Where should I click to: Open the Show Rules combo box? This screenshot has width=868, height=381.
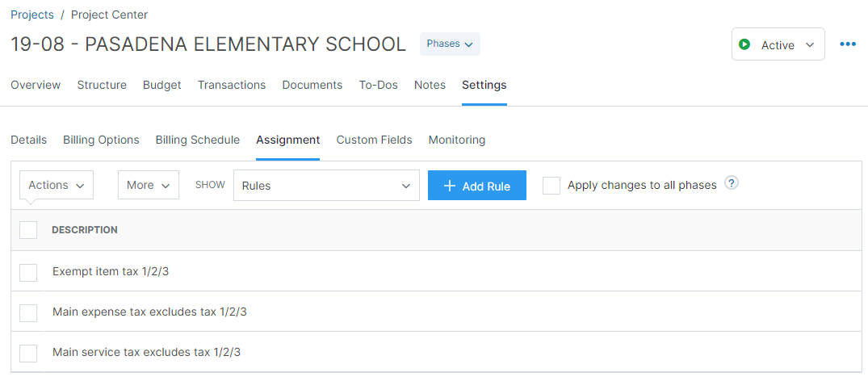[x=326, y=186]
